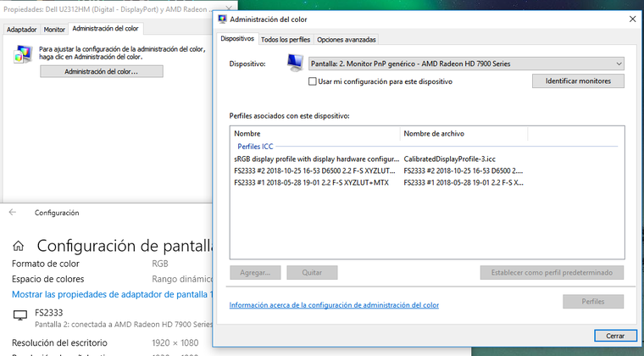The width and height of the screenshot is (644, 356).
Task: Select the Monitor tab in Propiedades window
Action: pos(54,30)
